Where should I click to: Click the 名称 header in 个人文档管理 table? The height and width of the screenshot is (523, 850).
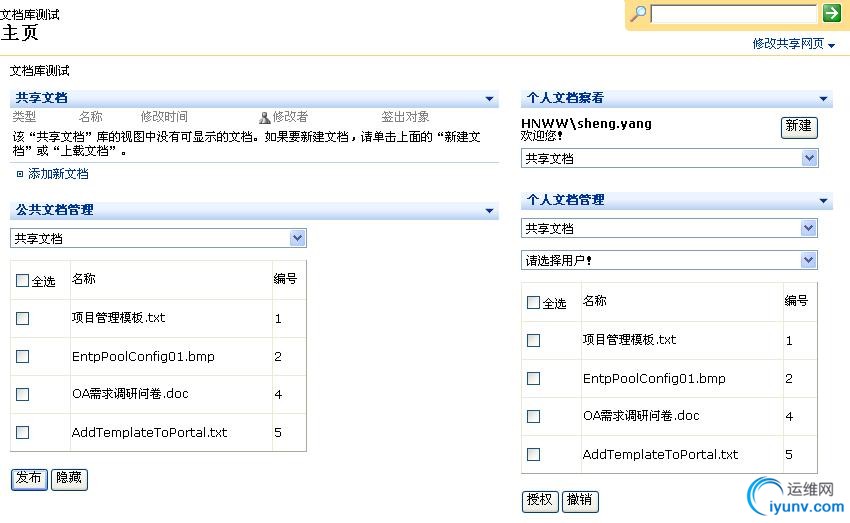(595, 300)
